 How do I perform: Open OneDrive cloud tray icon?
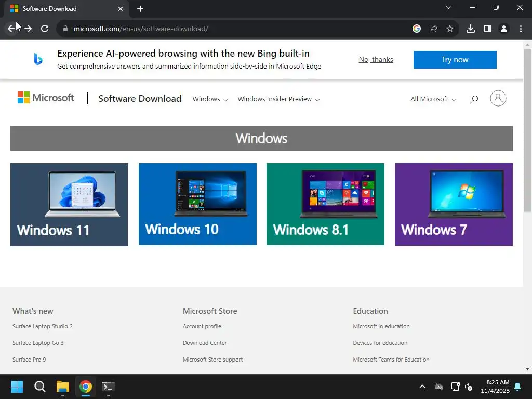pos(439,387)
